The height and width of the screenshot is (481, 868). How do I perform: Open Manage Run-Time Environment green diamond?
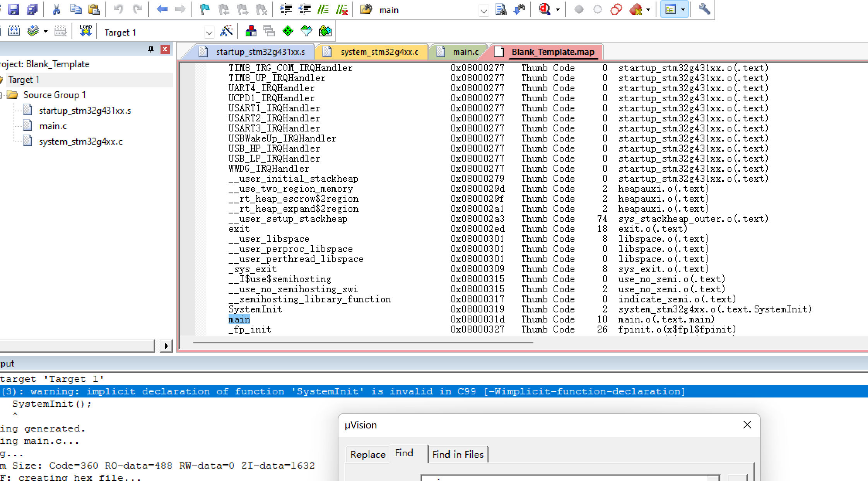288,31
